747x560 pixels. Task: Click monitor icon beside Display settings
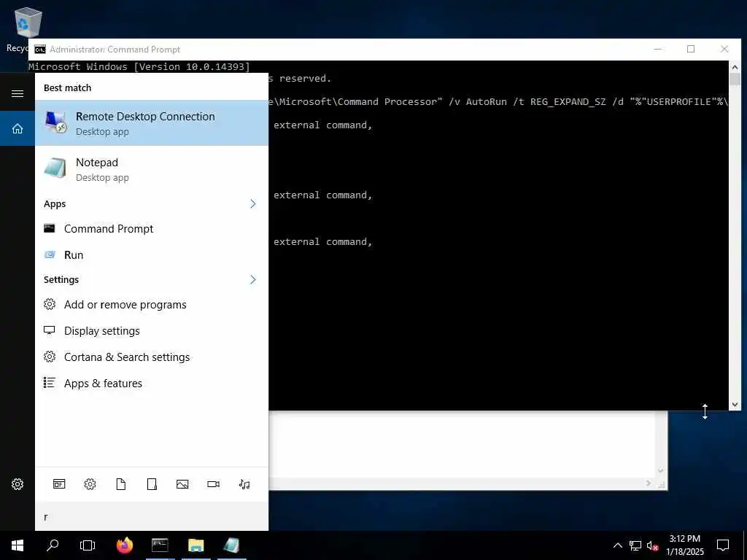(49, 330)
